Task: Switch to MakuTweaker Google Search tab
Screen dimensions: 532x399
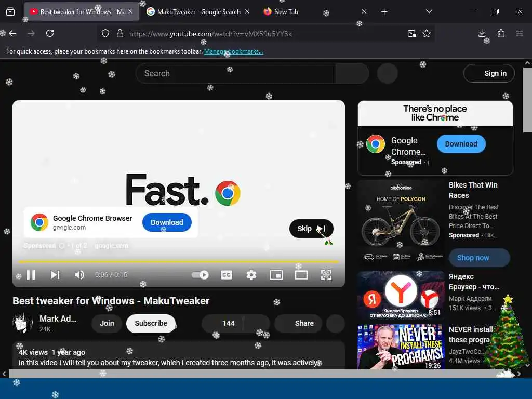Action: [x=198, y=12]
